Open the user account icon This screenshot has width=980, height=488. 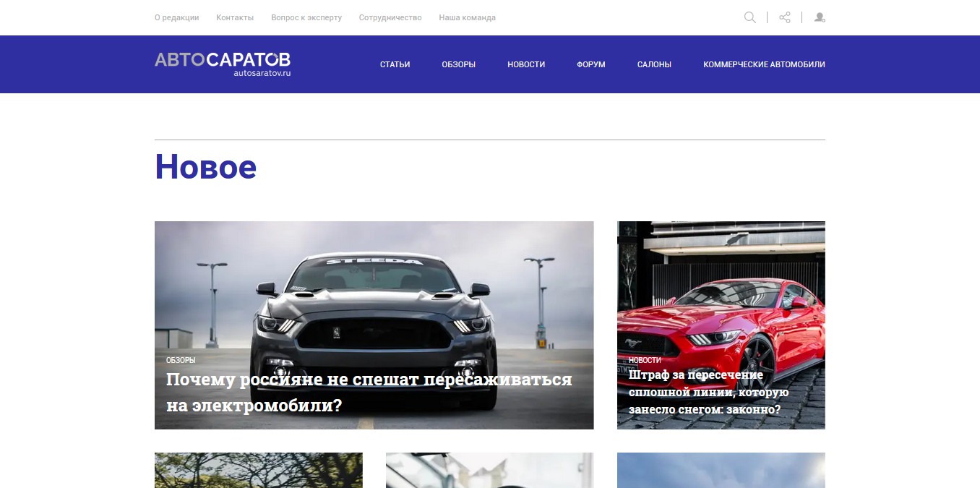click(820, 17)
